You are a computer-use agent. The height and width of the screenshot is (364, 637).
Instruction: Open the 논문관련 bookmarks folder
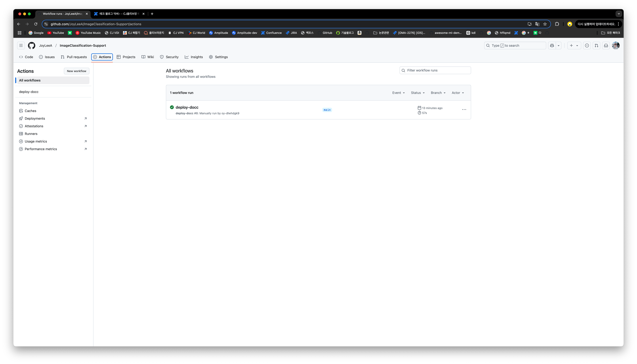pos(381,33)
